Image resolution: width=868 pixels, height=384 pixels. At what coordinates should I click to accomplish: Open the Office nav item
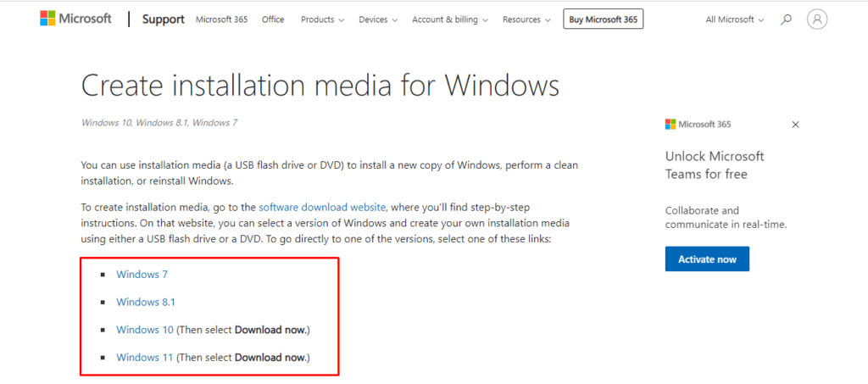pos(273,19)
